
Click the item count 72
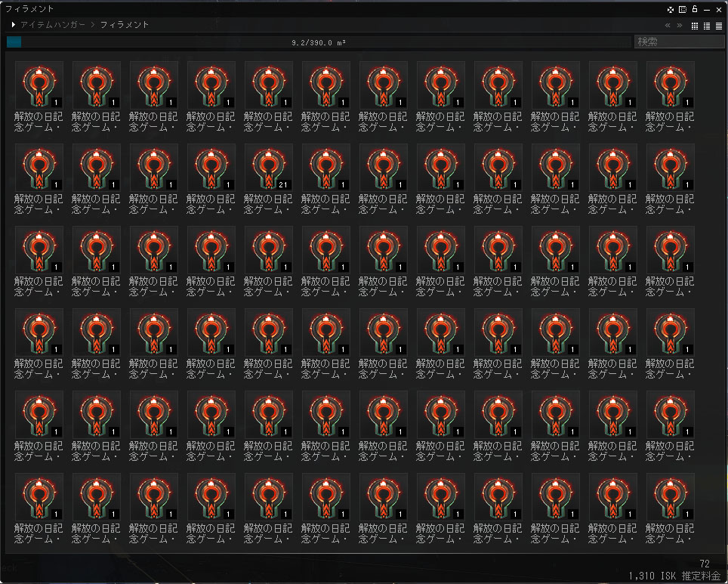[705, 564]
